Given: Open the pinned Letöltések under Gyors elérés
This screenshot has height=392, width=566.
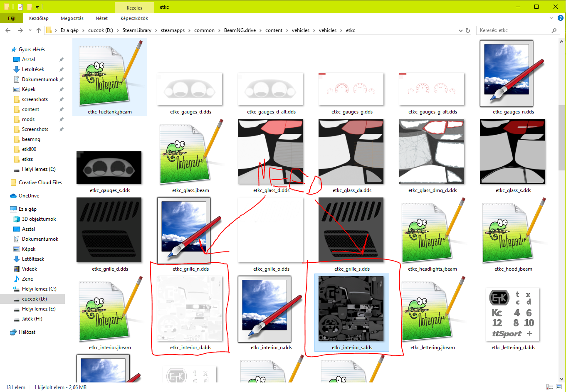Looking at the screenshot, I should point(33,69).
